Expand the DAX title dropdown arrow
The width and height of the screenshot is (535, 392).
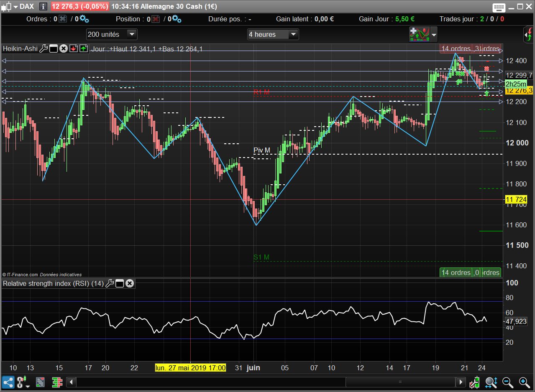[x=15, y=7]
